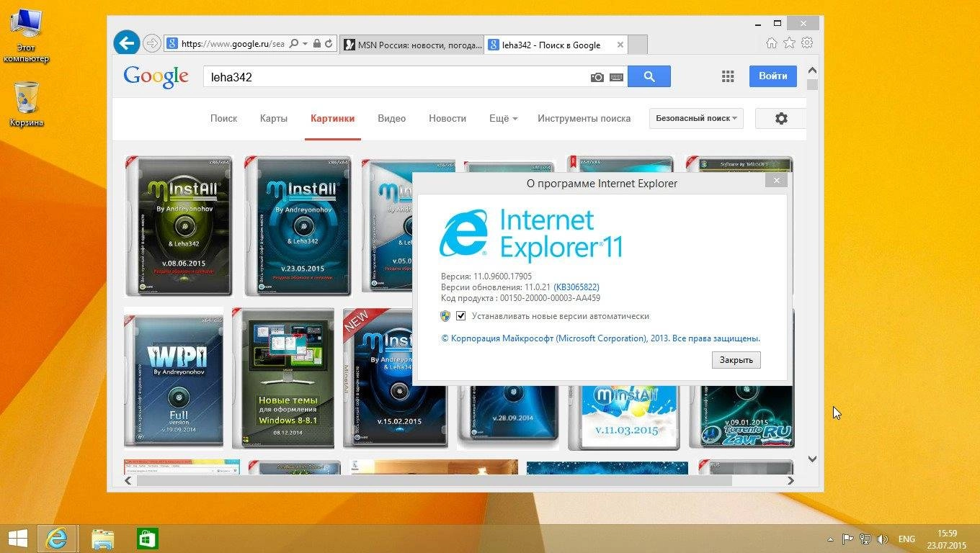Select the Картинки category
The width and height of the screenshot is (980, 553).
(333, 118)
